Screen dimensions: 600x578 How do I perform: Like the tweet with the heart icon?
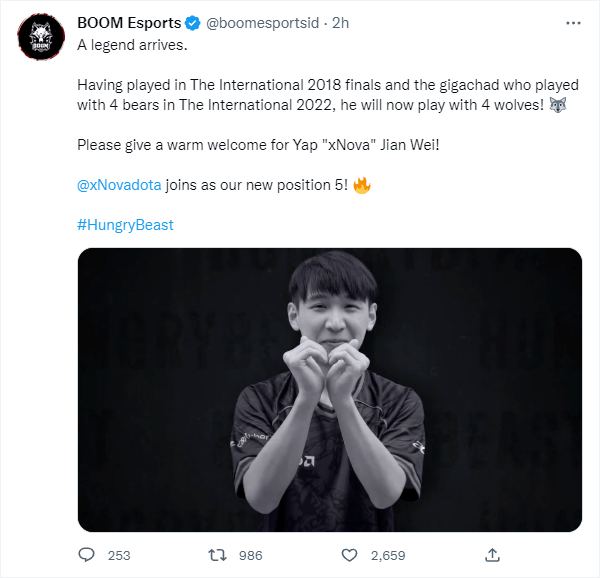[x=349, y=554]
